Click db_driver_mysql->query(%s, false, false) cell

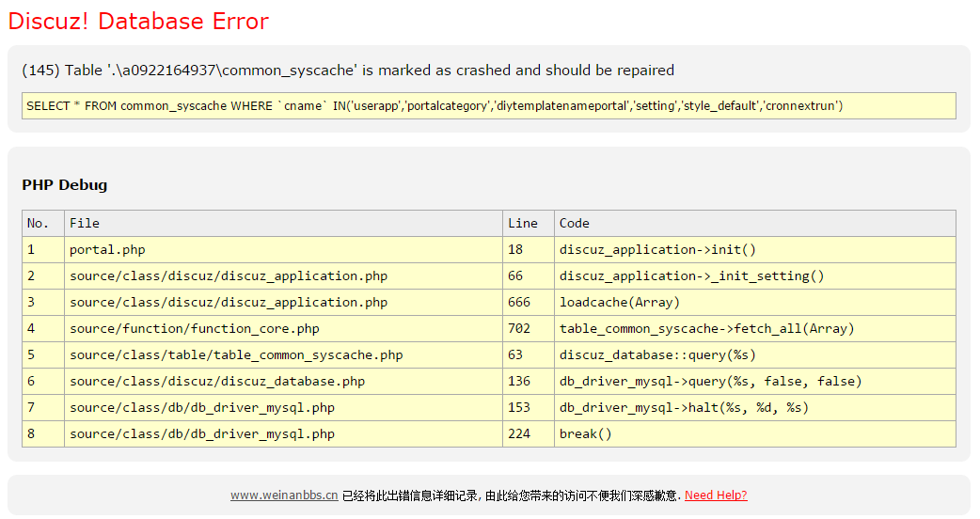click(755, 381)
